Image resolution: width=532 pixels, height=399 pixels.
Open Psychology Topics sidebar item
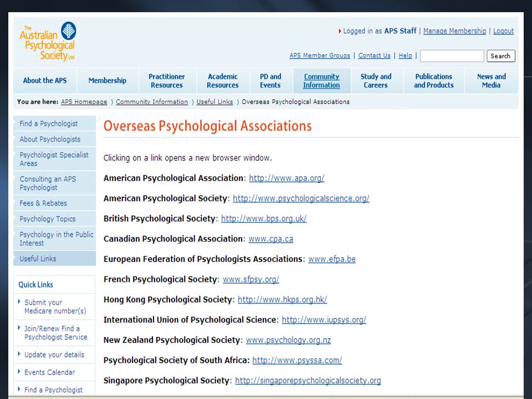(x=55, y=219)
